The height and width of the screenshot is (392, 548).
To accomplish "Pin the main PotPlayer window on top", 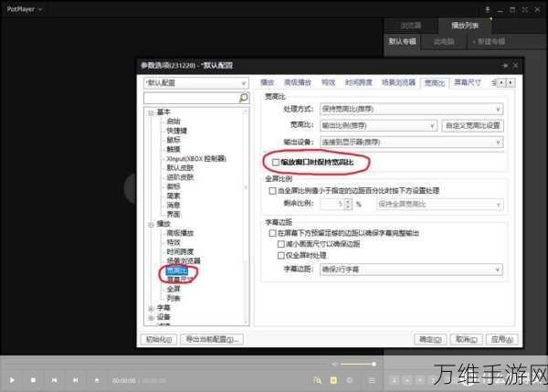I will (488, 10).
